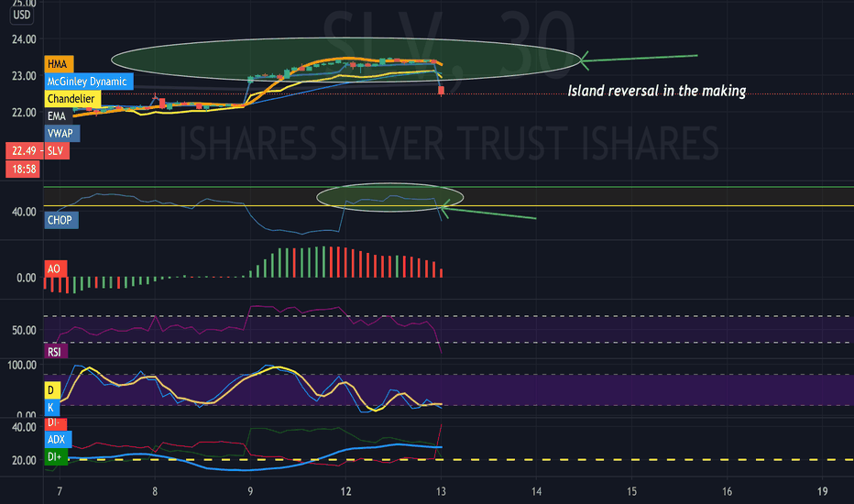
Task: Click the EMA indicator label
Action: (57, 116)
